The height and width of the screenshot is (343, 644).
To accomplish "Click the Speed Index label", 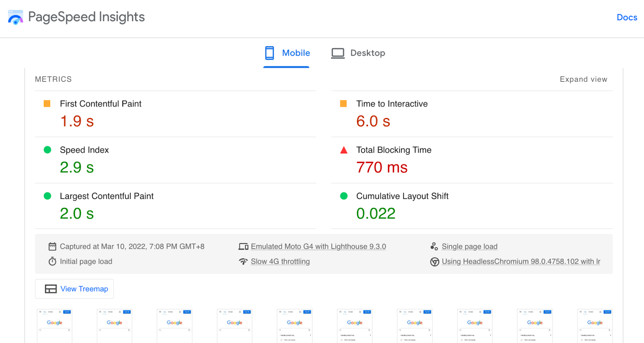I will 85,150.
